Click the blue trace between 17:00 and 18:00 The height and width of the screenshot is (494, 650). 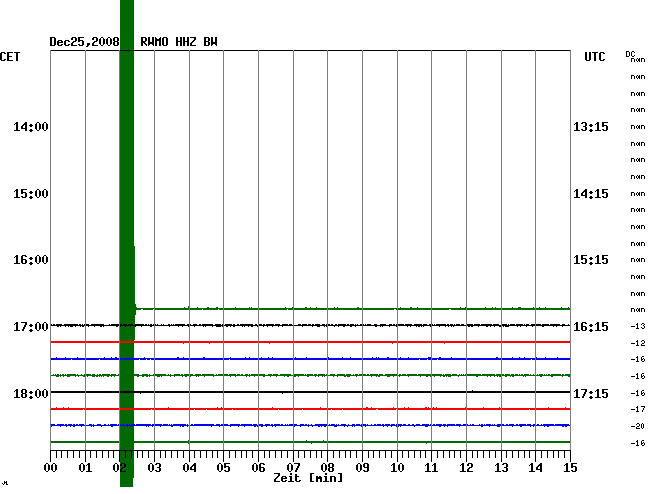coord(310,358)
